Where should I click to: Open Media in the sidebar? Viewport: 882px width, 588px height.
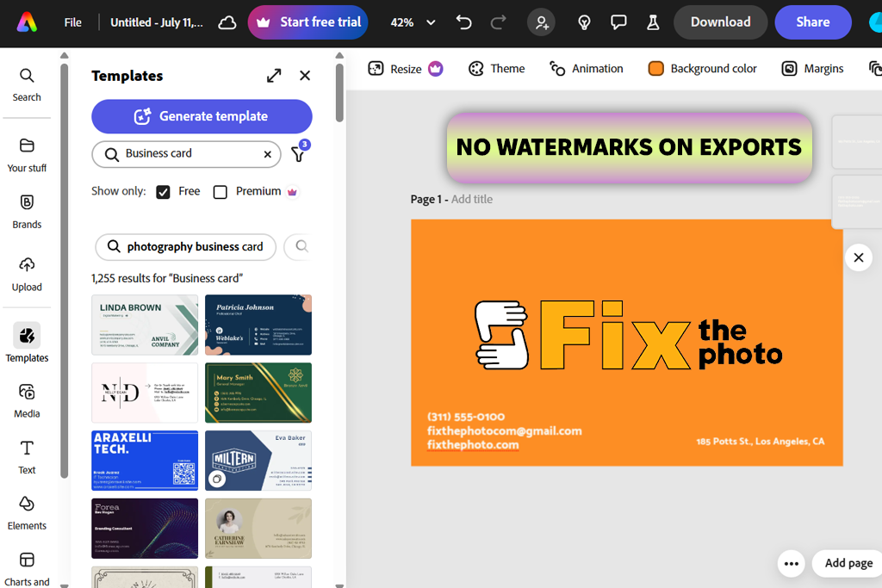click(x=27, y=401)
